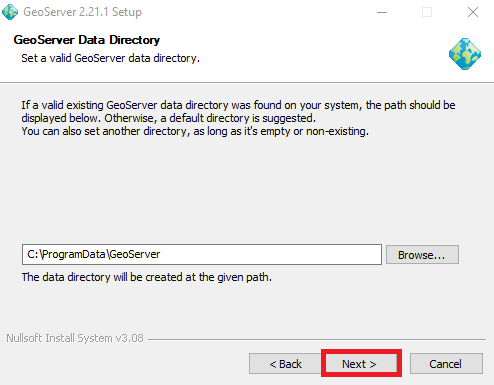Image resolution: width=494 pixels, height=385 pixels.
Task: Click the GeoServer globe logo in header
Action: pyautogui.click(x=465, y=54)
